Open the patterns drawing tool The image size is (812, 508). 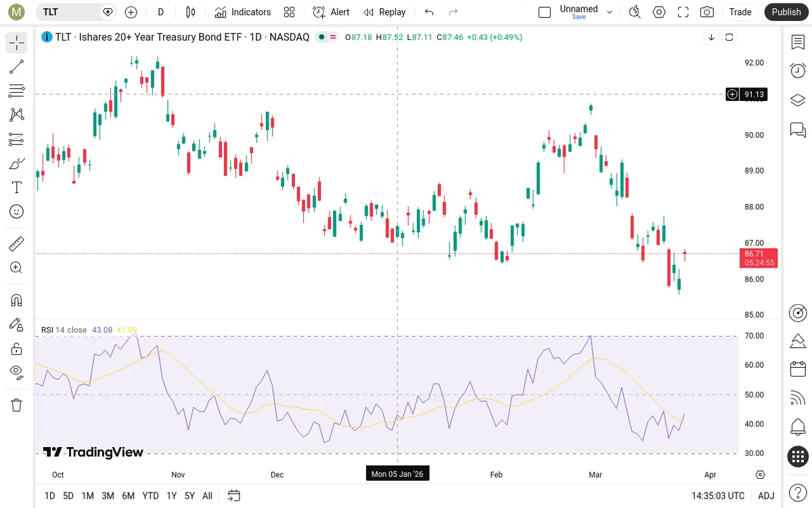tap(17, 115)
